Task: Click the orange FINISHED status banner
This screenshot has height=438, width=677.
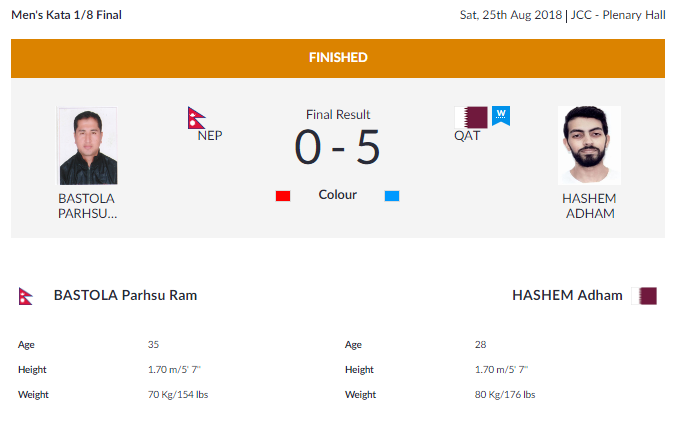Action: [338, 58]
